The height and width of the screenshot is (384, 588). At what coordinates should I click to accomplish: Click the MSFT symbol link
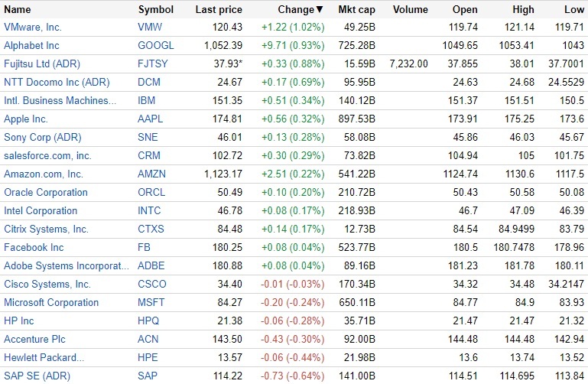coord(151,303)
